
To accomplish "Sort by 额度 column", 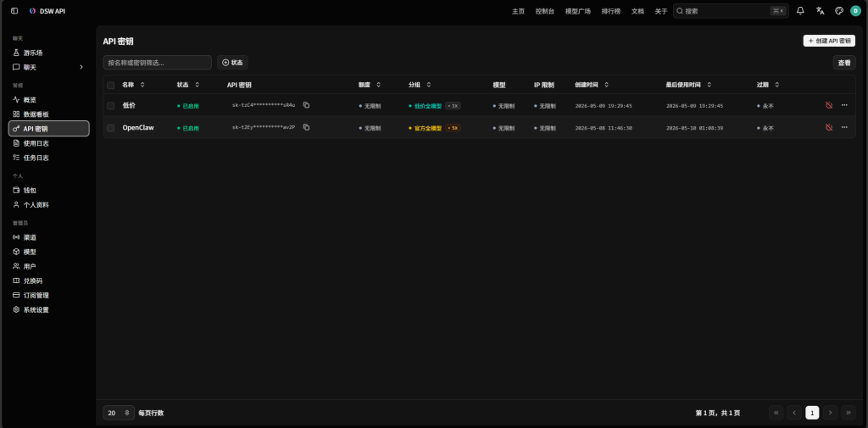I will 370,85.
